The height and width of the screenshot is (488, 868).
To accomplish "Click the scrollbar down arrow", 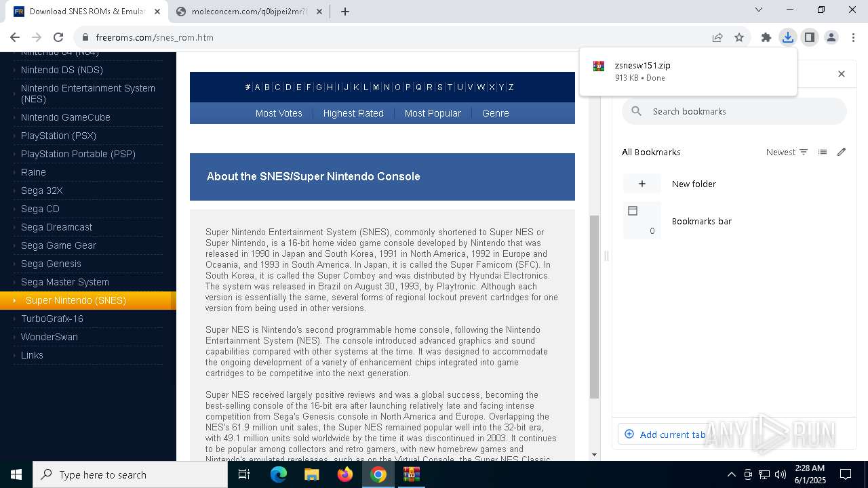I will (x=594, y=455).
